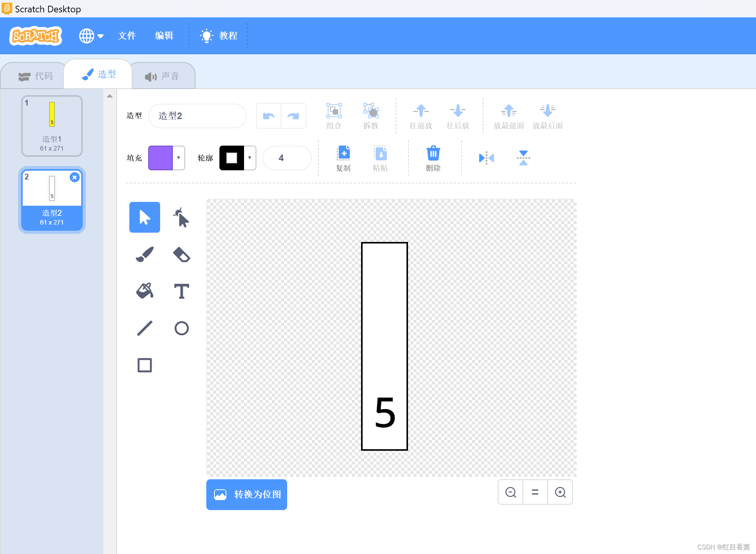The height and width of the screenshot is (554, 756).
Task: Delete costume 2 with the x badge
Action: click(75, 177)
